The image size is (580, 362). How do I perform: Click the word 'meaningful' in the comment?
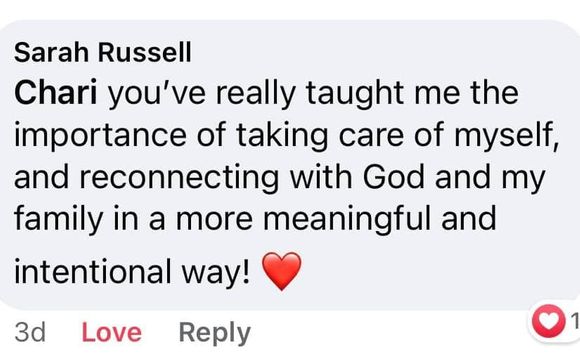(347, 219)
